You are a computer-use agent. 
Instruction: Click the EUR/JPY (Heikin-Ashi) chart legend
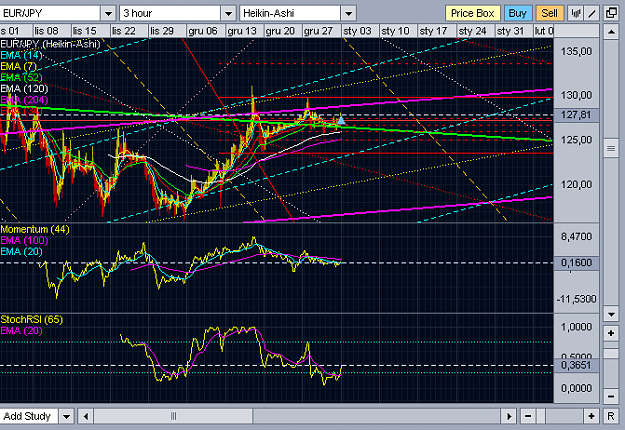(50, 44)
